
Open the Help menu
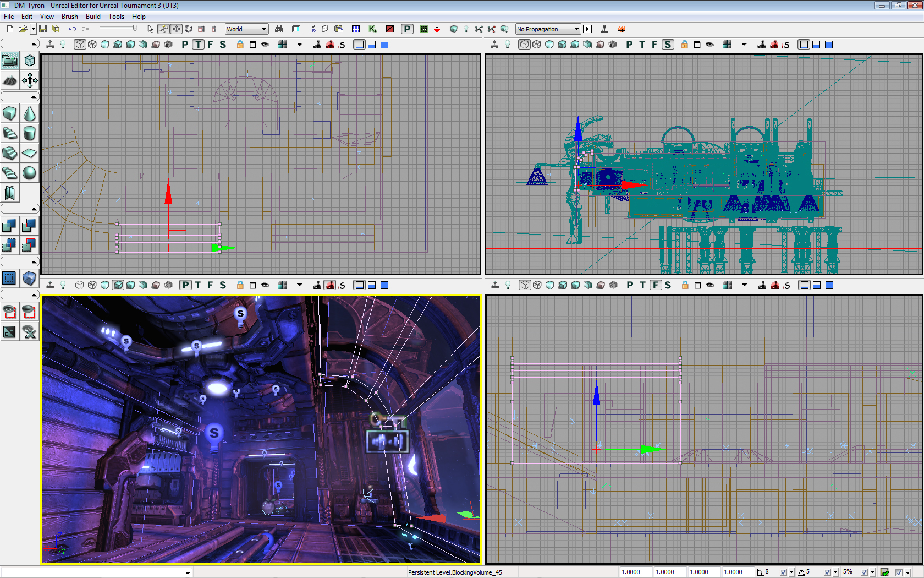pyautogui.click(x=139, y=17)
